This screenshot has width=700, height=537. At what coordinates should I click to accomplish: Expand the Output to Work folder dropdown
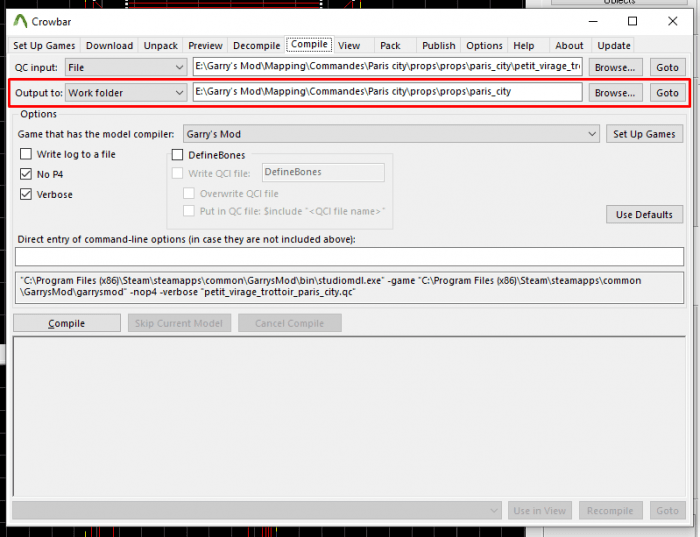click(x=126, y=93)
